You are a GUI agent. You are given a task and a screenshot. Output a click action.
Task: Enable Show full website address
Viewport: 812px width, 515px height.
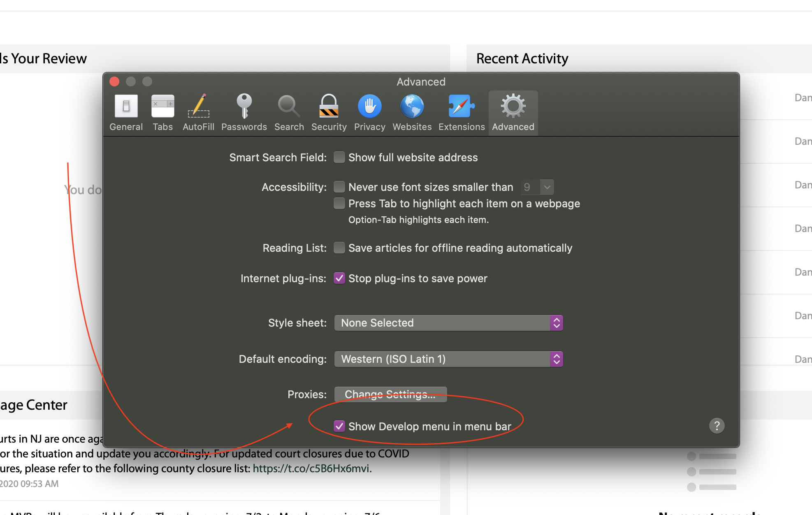pos(339,157)
